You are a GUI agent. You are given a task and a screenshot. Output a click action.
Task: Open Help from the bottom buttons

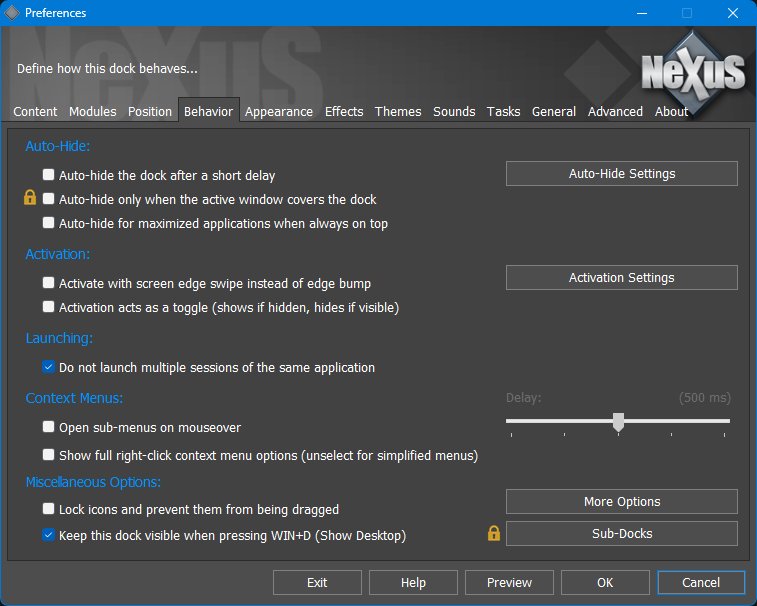(413, 582)
